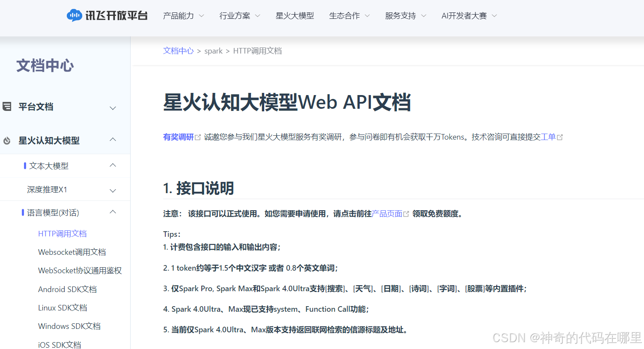Click 文档中心 breadcrumb link

click(179, 51)
